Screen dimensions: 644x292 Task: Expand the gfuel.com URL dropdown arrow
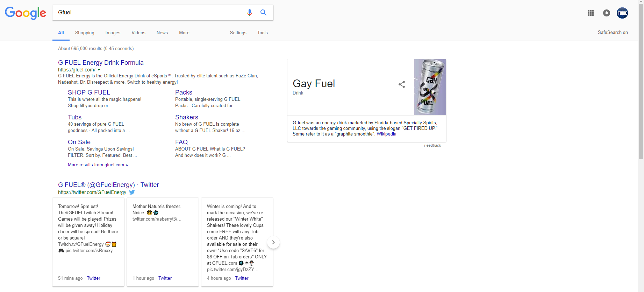click(x=99, y=70)
